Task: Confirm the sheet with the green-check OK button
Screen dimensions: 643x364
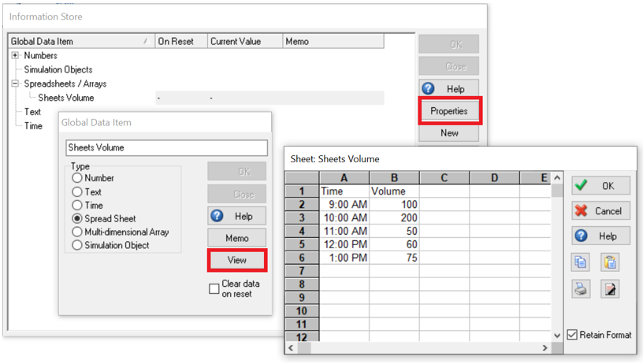Action: [600, 185]
